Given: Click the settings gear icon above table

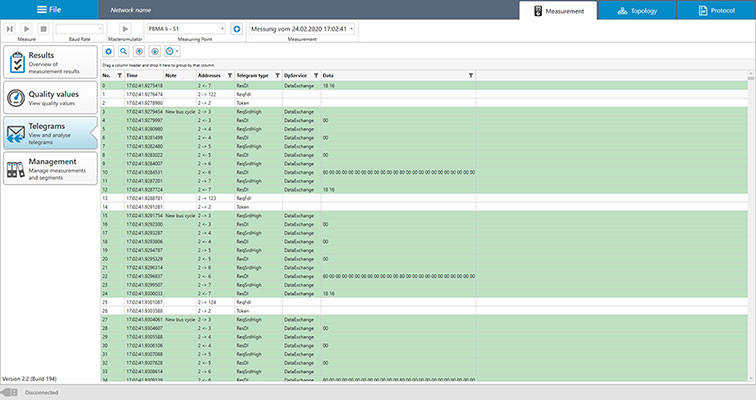Looking at the screenshot, I should (109, 49).
